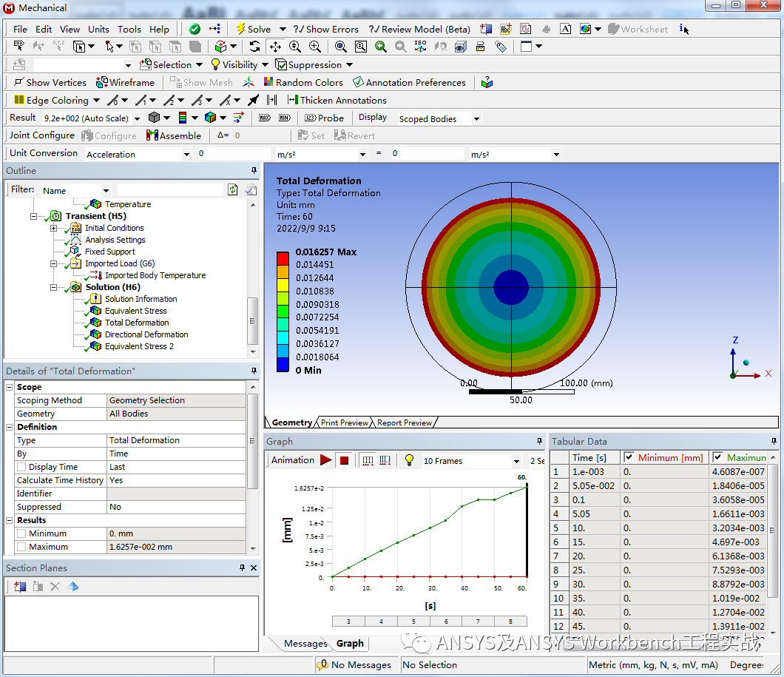Image resolution: width=784 pixels, height=677 pixels.
Task: Collapse the Scope section in Details
Action: pyautogui.click(x=10, y=387)
